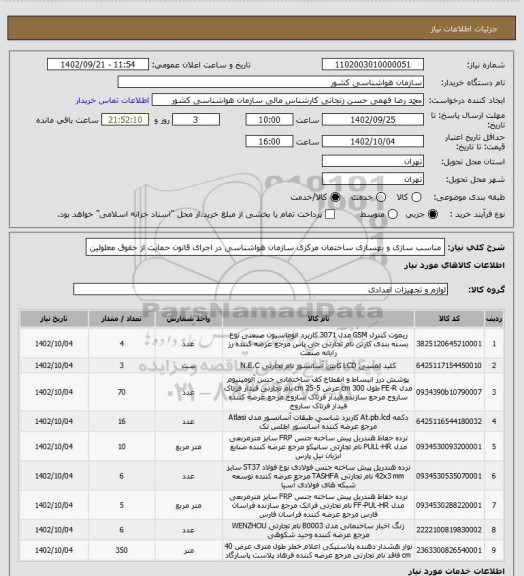Click the N.E.C elevator LCD key product name
Viewport: 524px width, 576px height.
point(318,366)
